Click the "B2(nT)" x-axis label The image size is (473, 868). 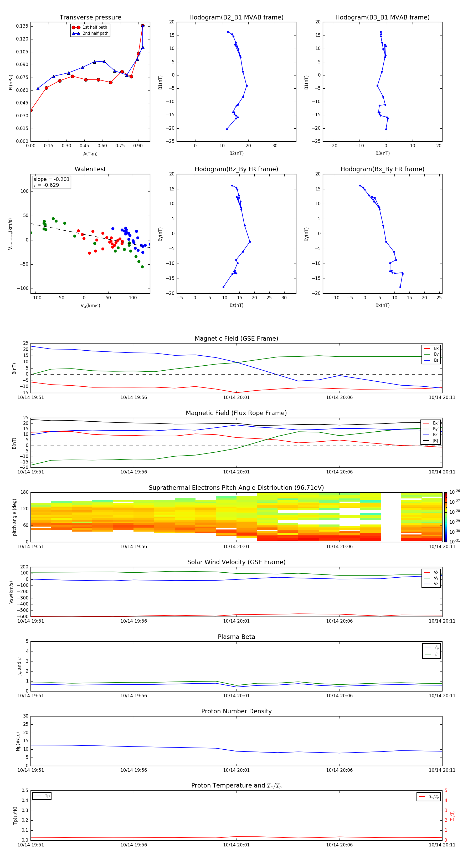(x=236, y=153)
